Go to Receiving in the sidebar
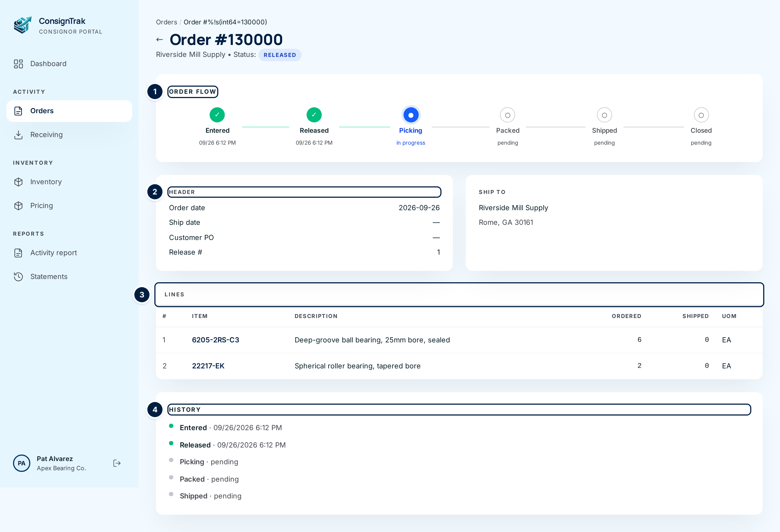 click(x=69, y=135)
